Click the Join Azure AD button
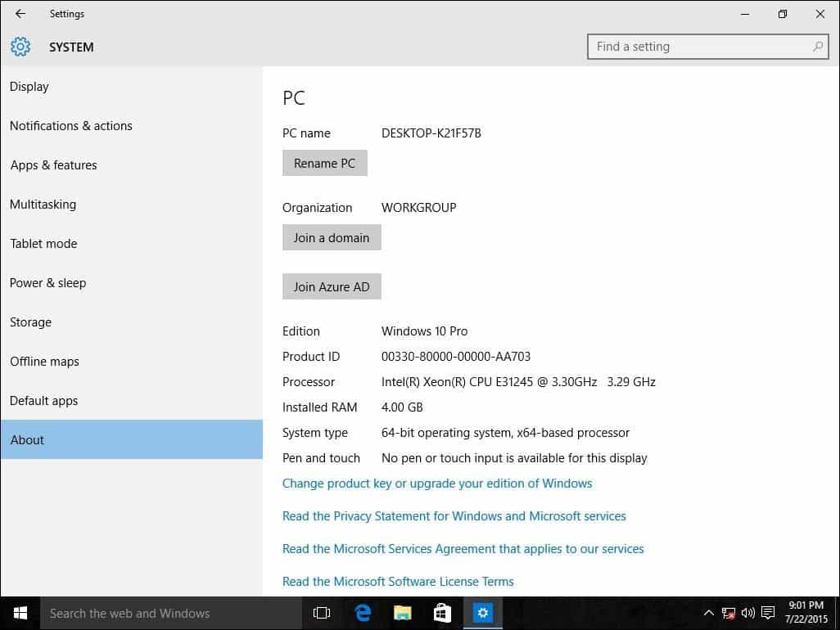The image size is (840, 630). [x=332, y=287]
